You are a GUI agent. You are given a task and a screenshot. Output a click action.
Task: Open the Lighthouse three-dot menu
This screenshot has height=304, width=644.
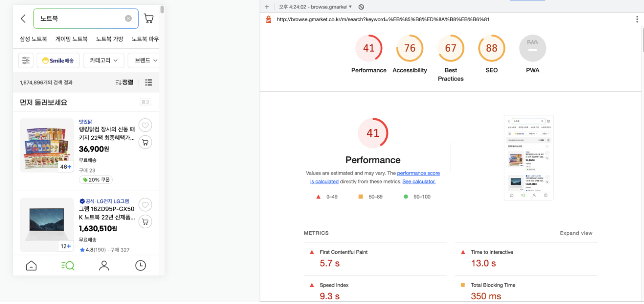click(x=637, y=19)
